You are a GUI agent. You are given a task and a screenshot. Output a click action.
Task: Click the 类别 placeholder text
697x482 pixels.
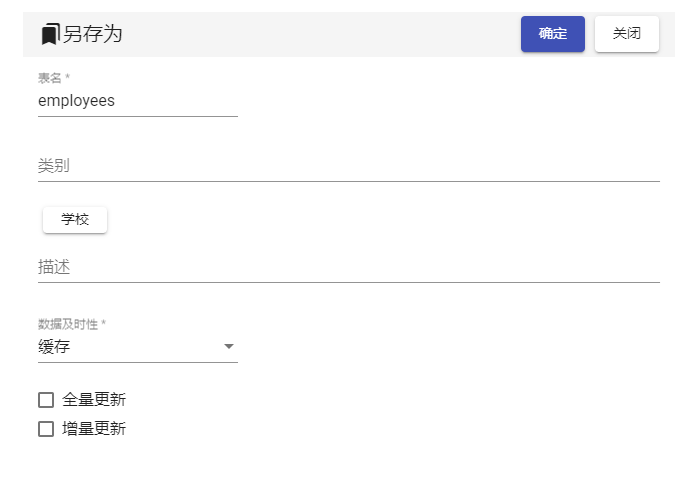pyautogui.click(x=54, y=166)
